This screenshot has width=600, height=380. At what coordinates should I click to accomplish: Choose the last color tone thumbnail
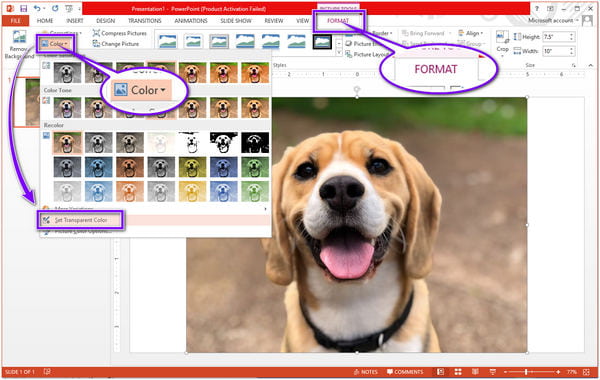[x=255, y=108]
